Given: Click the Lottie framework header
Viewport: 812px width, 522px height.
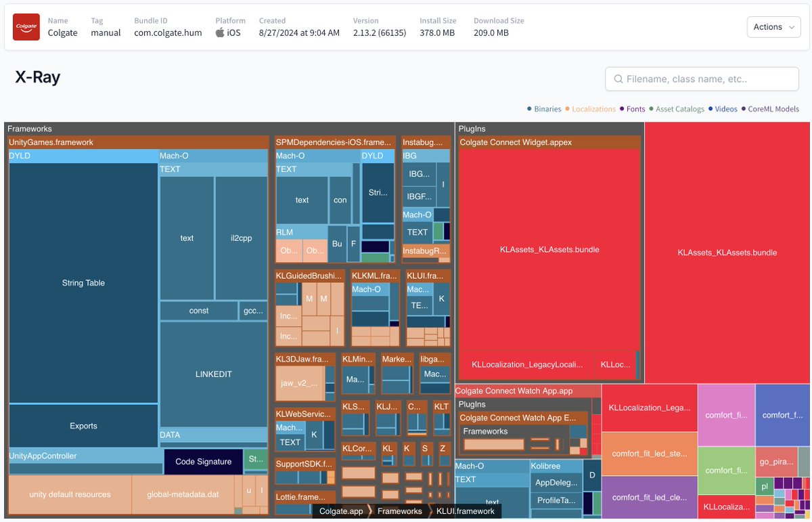Looking at the screenshot, I should (304, 497).
